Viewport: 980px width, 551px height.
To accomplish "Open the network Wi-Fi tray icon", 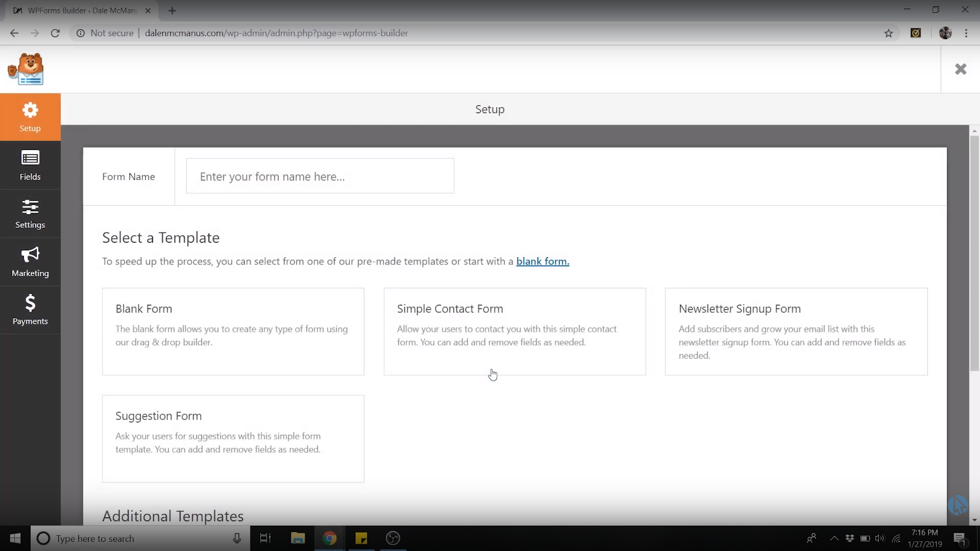I will click(896, 538).
